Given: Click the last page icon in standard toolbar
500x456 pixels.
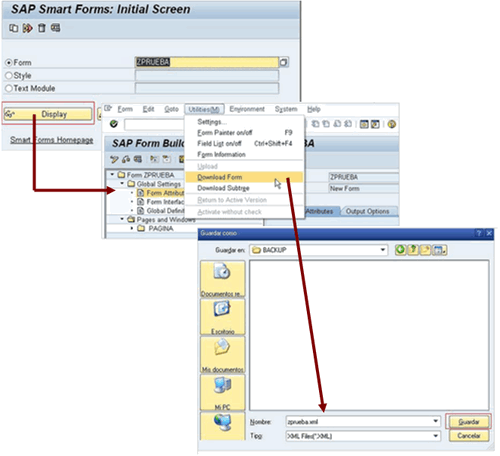Looking at the screenshot, I should [x=348, y=124].
